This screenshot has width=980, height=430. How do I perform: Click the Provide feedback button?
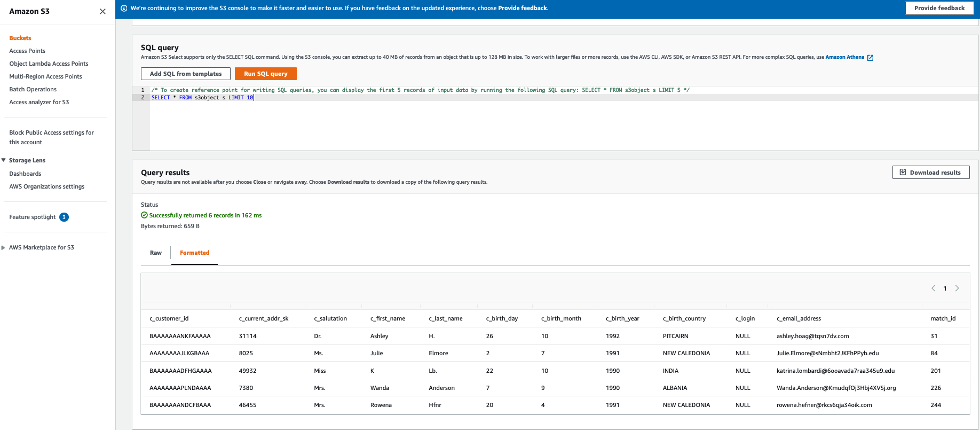(939, 8)
